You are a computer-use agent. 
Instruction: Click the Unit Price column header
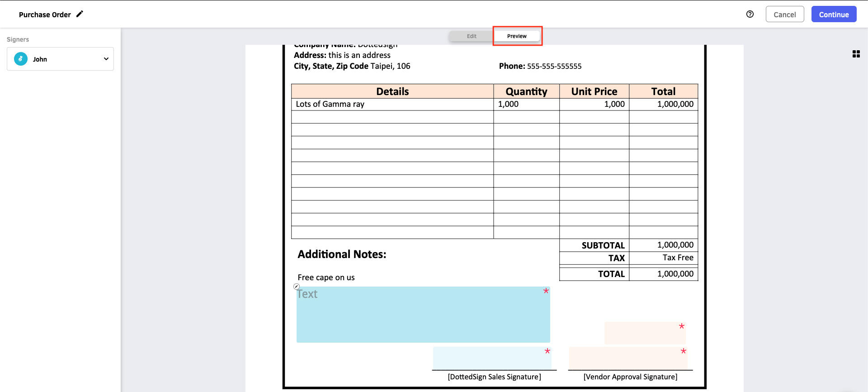pos(594,91)
